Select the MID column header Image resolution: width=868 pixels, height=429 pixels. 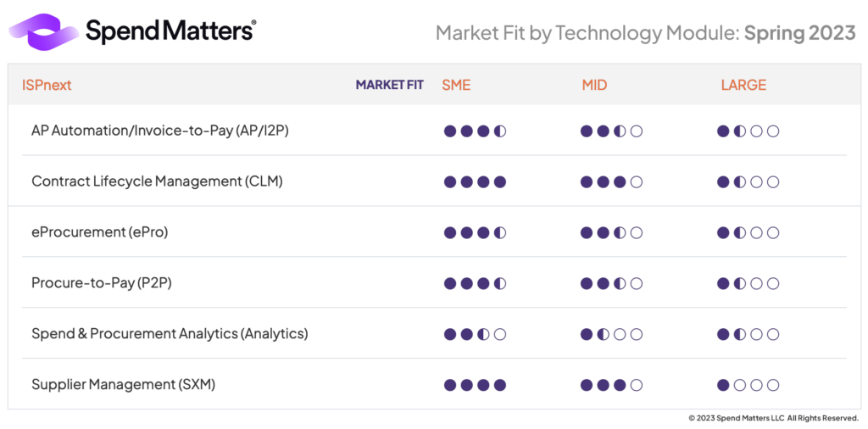click(594, 86)
